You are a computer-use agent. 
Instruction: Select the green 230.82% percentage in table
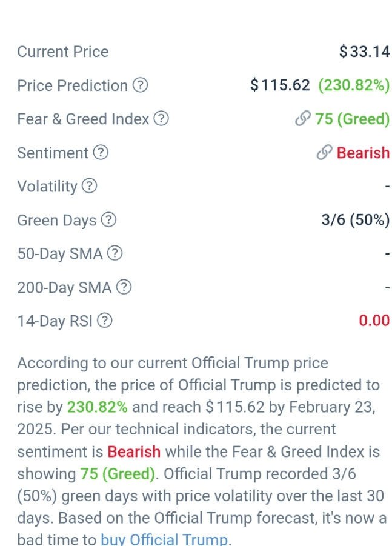click(354, 85)
